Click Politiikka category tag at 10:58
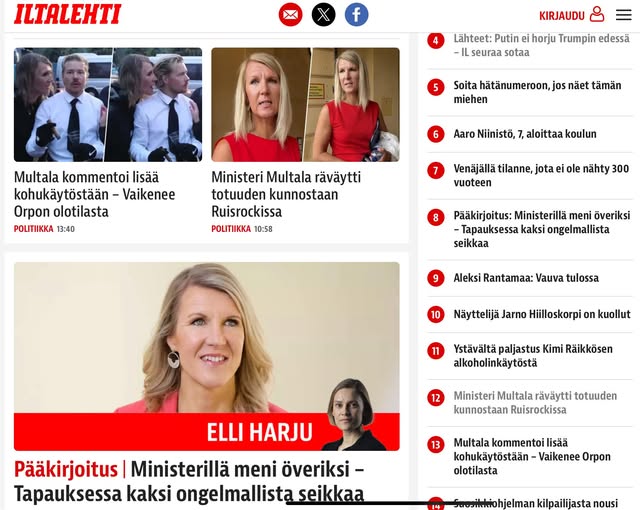Screen dimensions: 640x510 coord(231,229)
